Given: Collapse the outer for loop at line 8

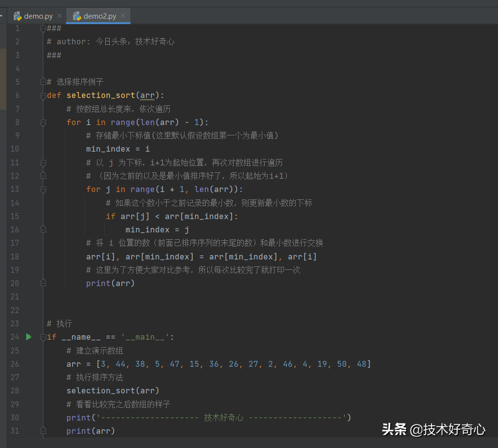Looking at the screenshot, I should pyautogui.click(x=43, y=122).
